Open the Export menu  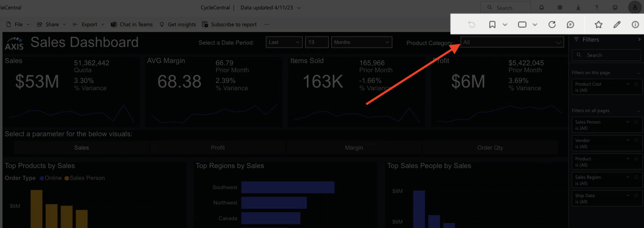(x=89, y=24)
